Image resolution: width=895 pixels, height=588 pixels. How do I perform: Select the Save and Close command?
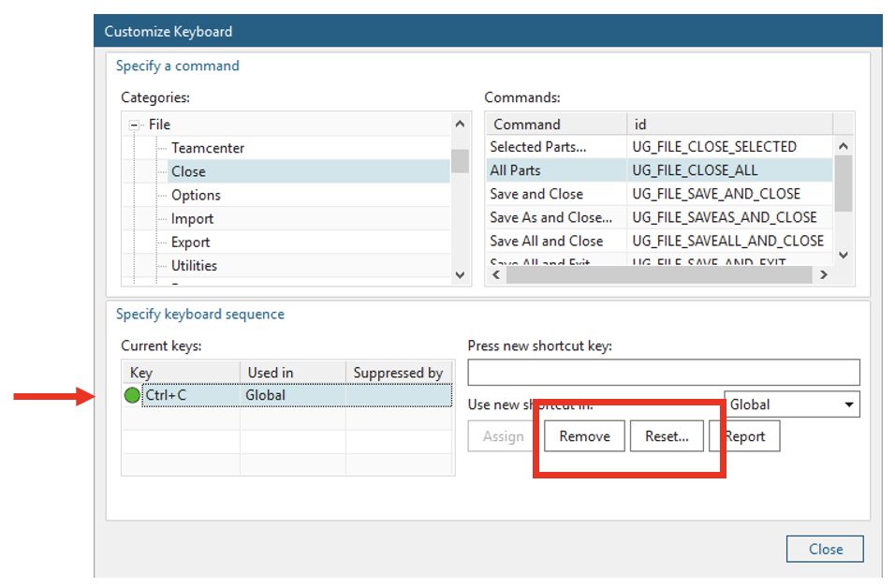click(x=556, y=194)
